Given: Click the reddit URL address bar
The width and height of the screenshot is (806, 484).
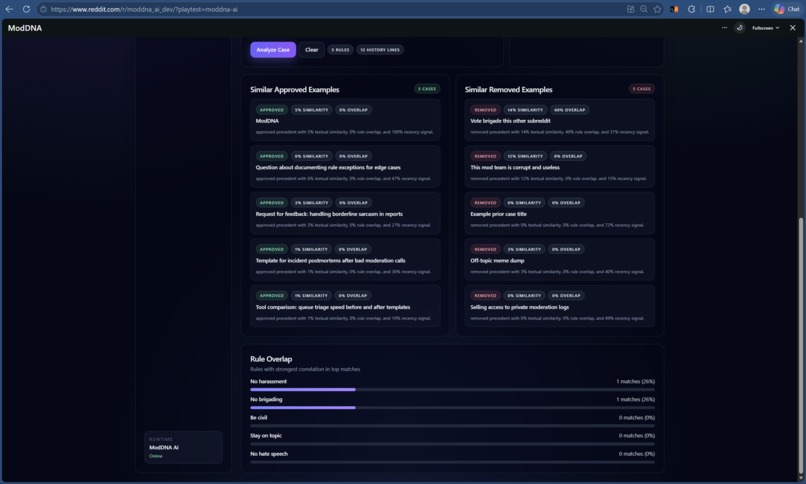Looking at the screenshot, I should [x=329, y=9].
